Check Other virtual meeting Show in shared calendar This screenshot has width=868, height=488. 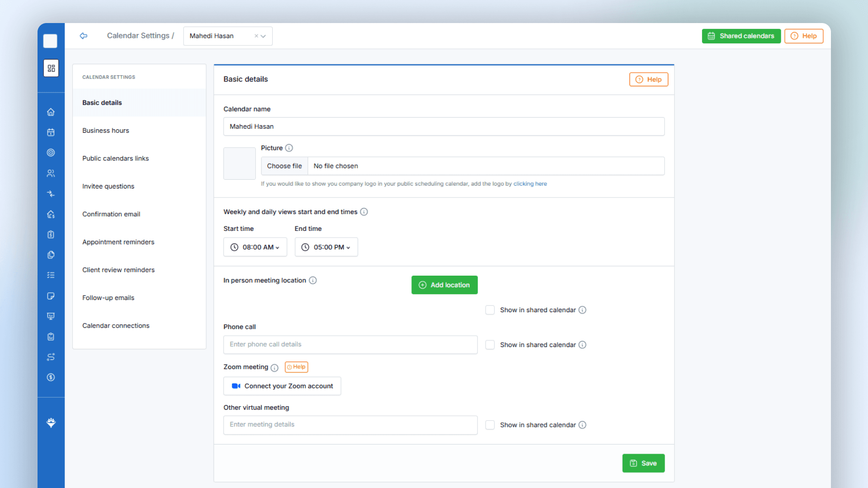(490, 425)
